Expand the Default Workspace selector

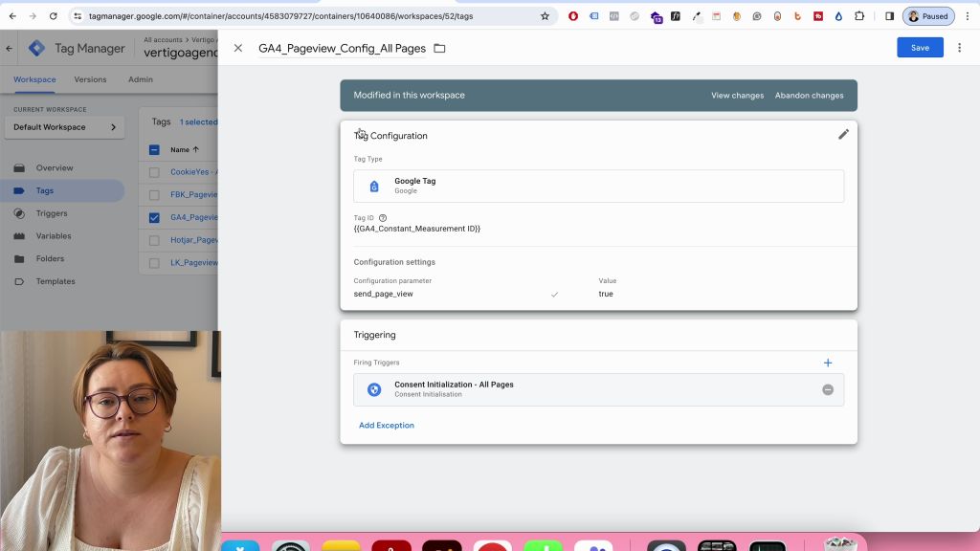[64, 127]
